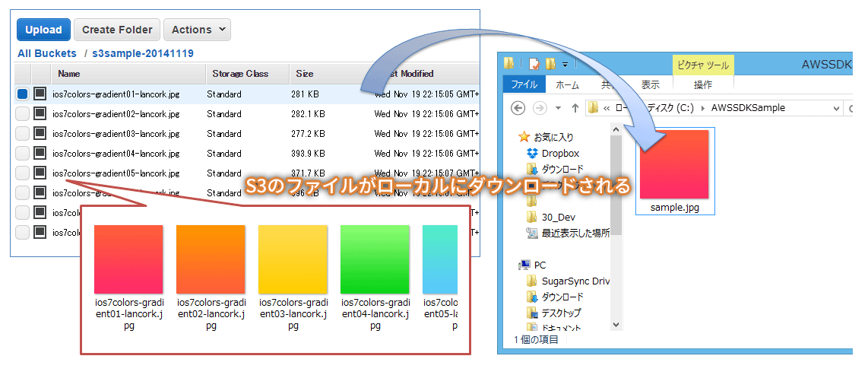Click the file icon of ios7colors-gradient02-lancork.jpg
This screenshot has height=375, width=868.
tap(40, 114)
